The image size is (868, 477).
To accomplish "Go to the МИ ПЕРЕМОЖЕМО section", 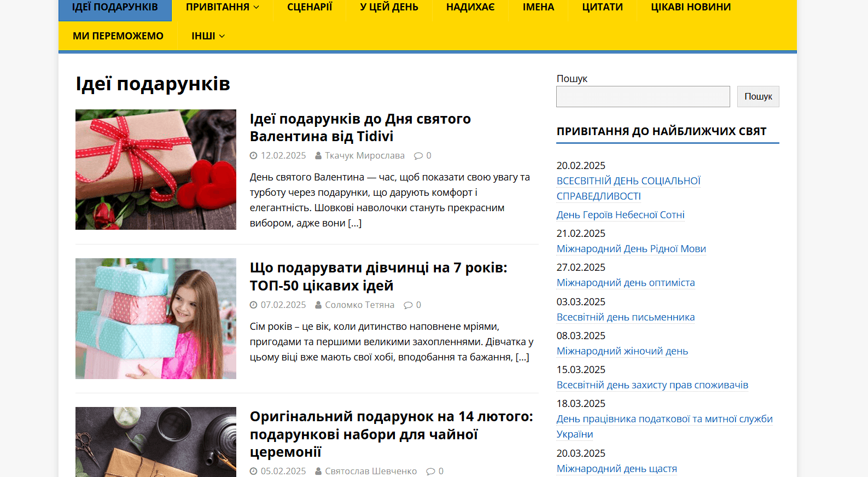I will tap(118, 36).
